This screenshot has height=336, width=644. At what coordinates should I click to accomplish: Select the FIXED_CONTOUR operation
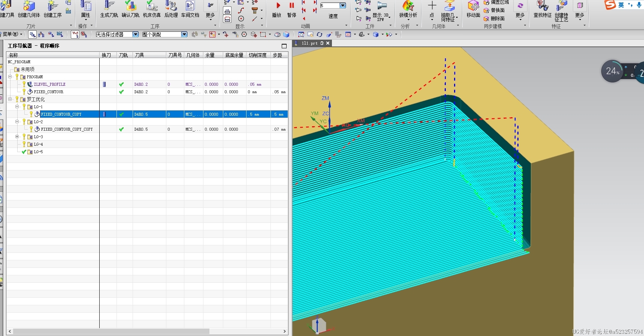(x=48, y=92)
